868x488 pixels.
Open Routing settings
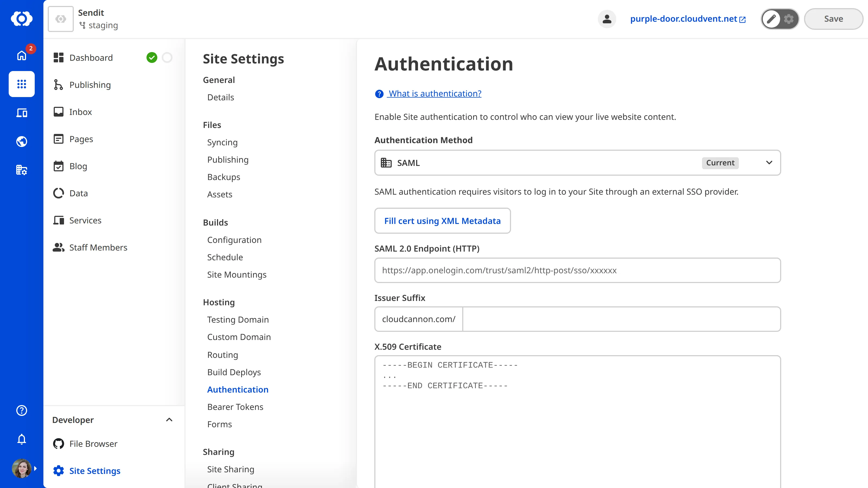click(223, 355)
